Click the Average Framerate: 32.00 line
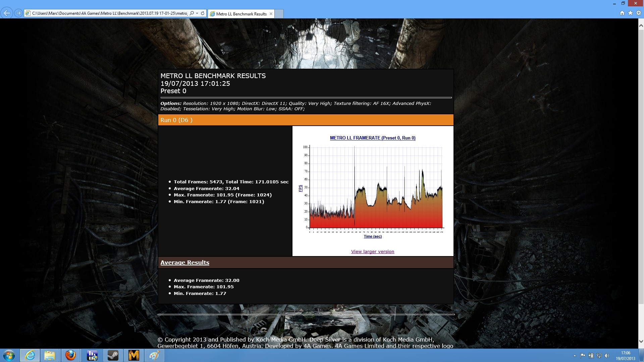 (206, 280)
